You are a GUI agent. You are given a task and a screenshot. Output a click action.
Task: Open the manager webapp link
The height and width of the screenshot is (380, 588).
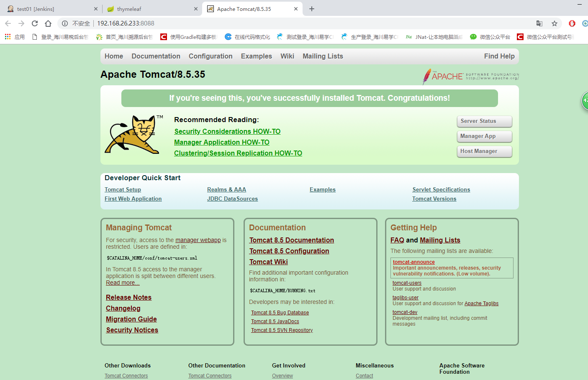(198, 240)
